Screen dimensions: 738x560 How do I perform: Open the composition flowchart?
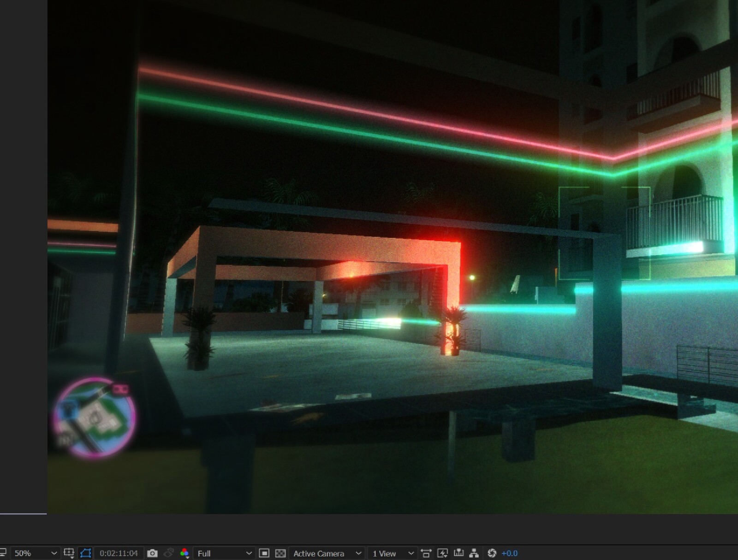pos(474,553)
